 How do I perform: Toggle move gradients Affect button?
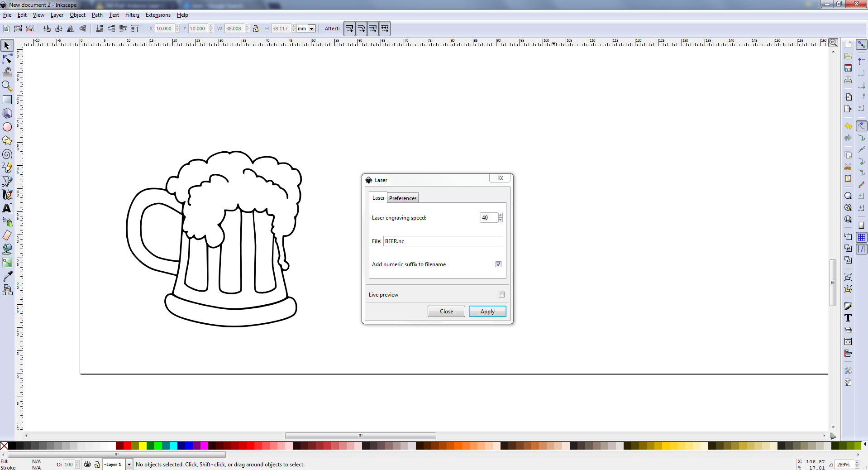pyautogui.click(x=373, y=29)
